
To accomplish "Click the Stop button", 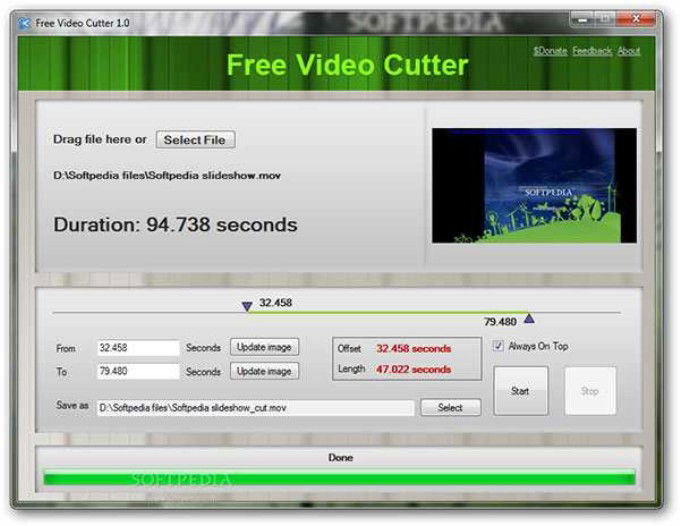I will [590, 391].
